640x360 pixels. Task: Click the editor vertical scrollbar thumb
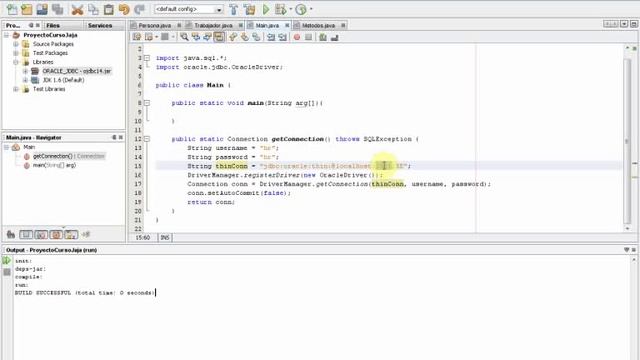point(627,141)
